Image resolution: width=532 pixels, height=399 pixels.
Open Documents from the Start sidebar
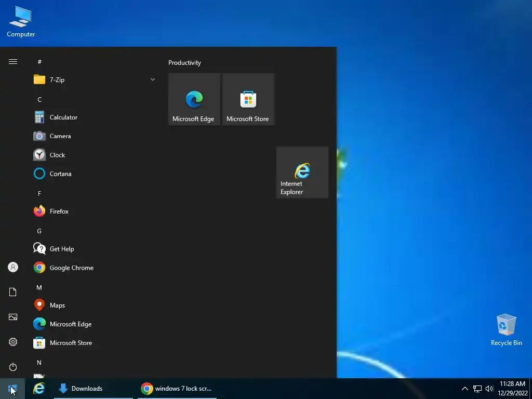point(13,292)
